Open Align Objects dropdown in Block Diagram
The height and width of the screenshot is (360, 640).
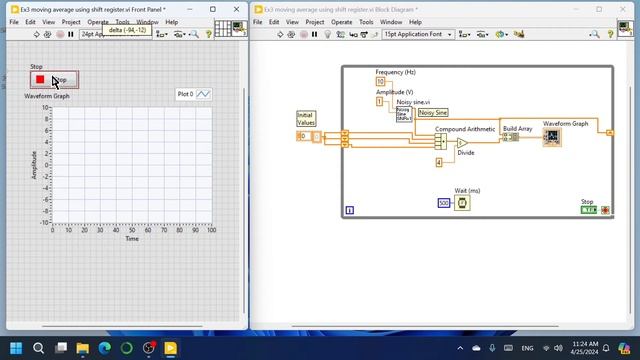point(464,35)
